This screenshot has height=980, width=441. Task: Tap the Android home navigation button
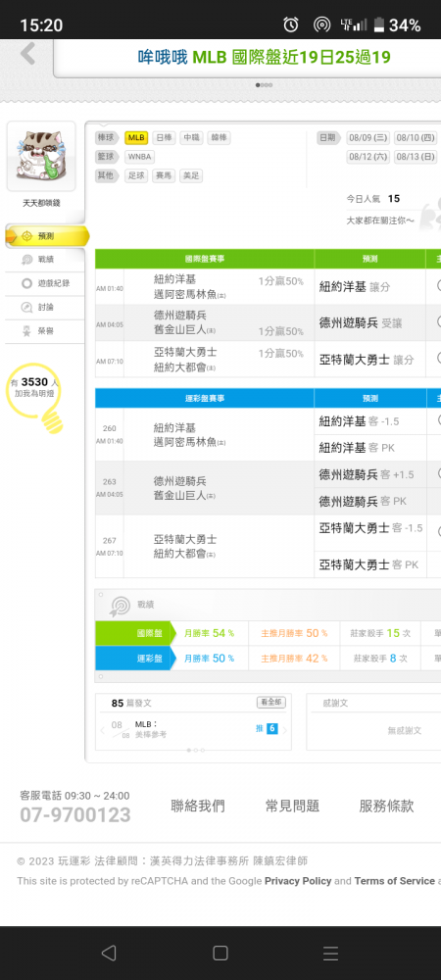click(x=220, y=954)
